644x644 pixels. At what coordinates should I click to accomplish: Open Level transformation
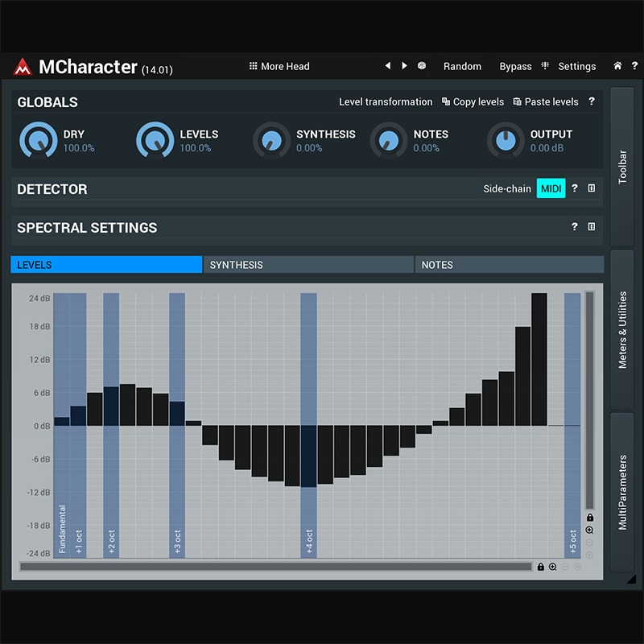386,102
